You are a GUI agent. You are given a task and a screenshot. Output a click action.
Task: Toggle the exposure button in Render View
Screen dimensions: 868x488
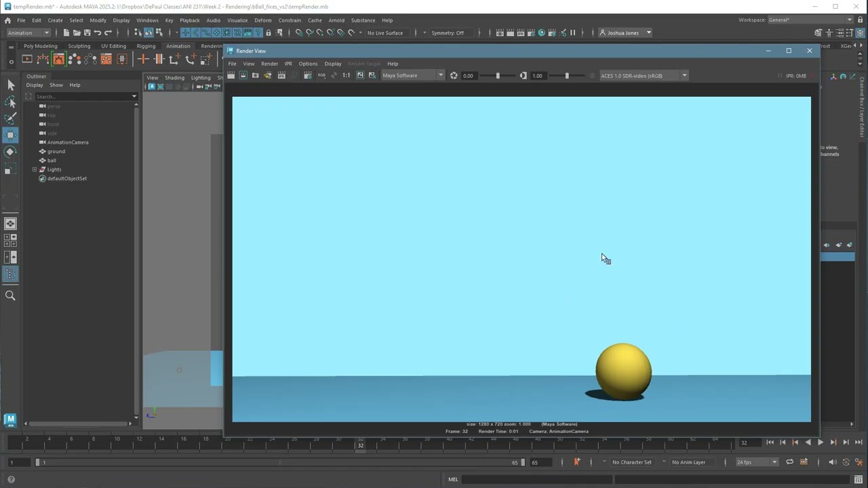pos(454,75)
